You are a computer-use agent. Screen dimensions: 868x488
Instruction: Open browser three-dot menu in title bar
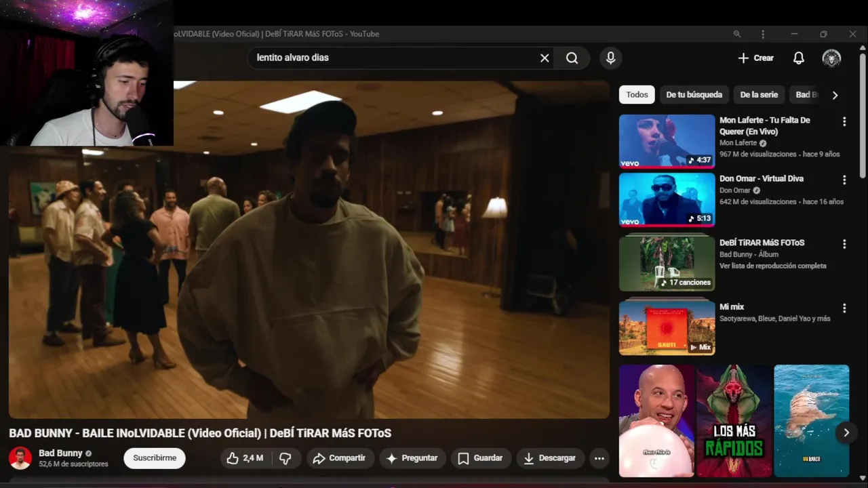click(x=763, y=34)
